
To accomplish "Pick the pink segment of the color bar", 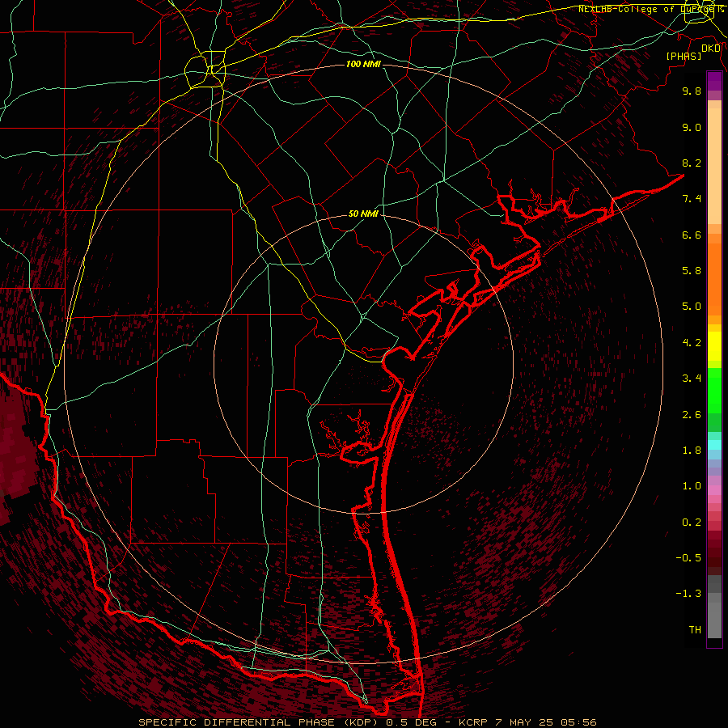I will pos(714,490).
